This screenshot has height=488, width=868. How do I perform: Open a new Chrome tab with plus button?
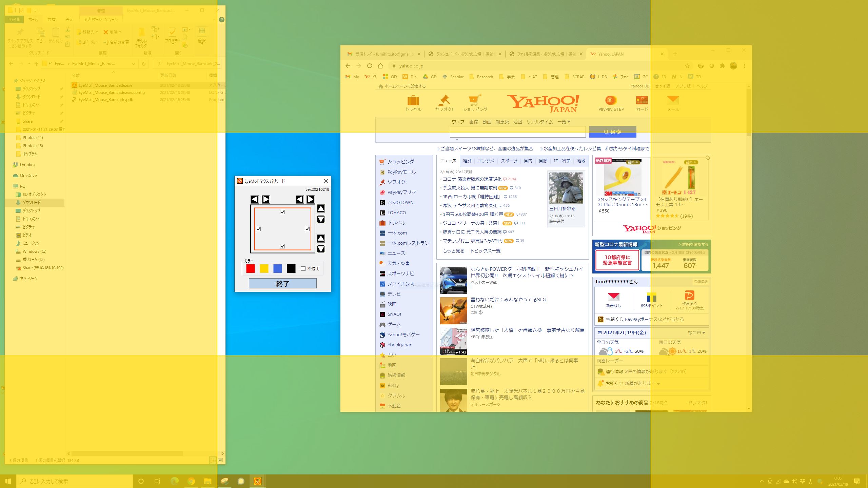click(675, 54)
